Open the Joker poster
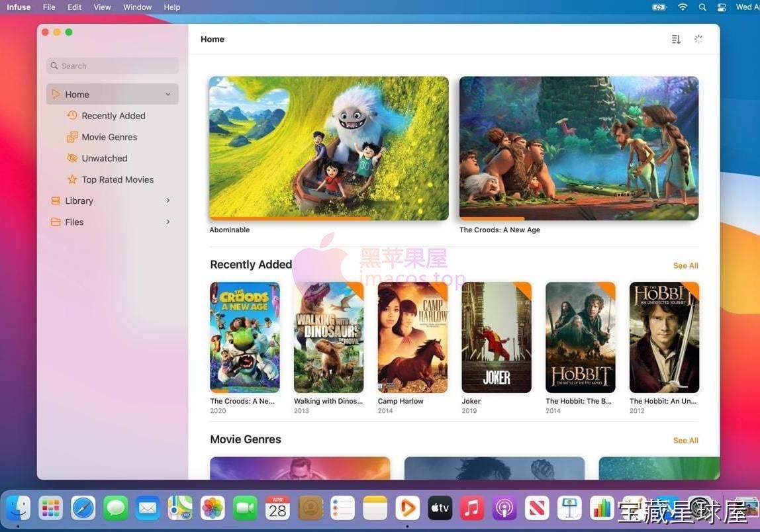The image size is (760, 532). 497,337
